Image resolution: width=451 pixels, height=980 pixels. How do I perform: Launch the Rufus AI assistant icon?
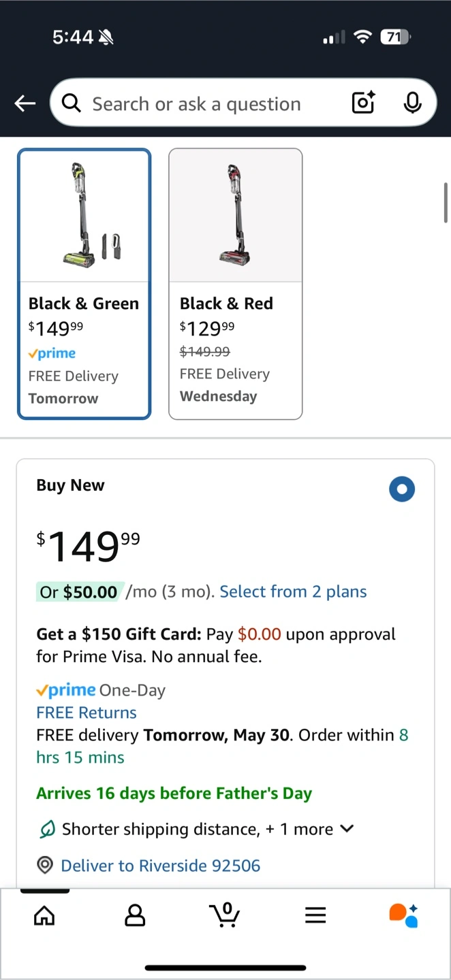[x=403, y=915]
